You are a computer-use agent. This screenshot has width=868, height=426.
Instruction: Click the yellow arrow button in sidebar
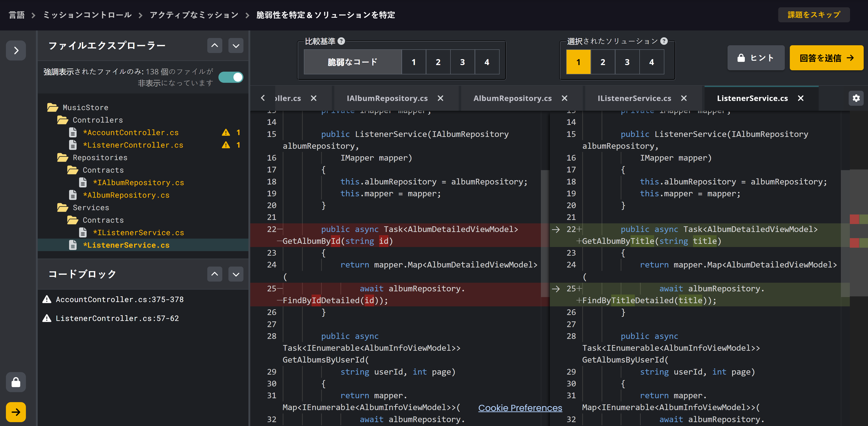pos(16,412)
